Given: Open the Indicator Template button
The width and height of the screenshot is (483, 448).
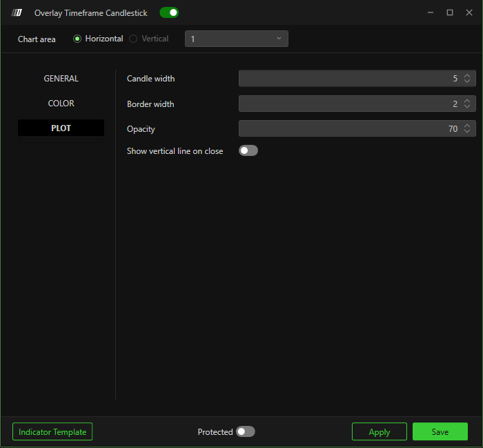Looking at the screenshot, I should pyautogui.click(x=52, y=431).
